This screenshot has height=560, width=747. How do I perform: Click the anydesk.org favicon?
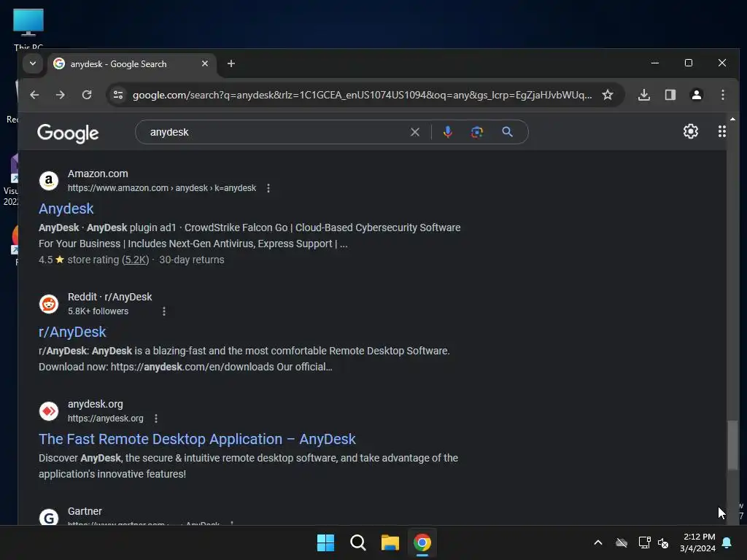[49, 411]
